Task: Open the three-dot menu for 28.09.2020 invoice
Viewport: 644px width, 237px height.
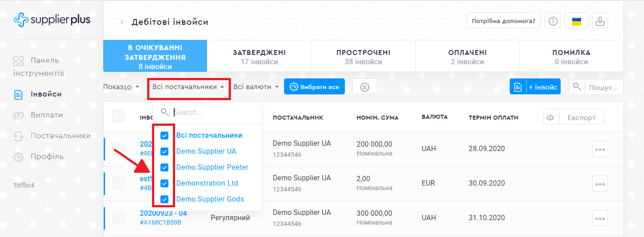Action: pyautogui.click(x=600, y=149)
